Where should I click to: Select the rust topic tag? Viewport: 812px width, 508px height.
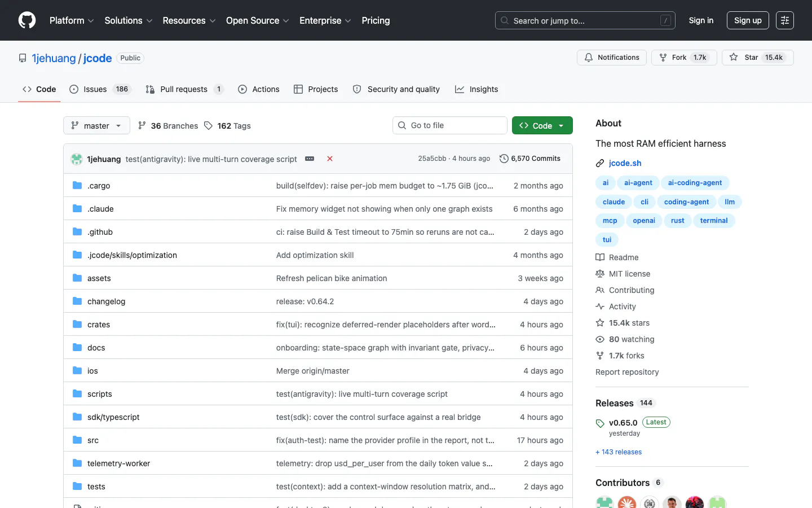678,221
